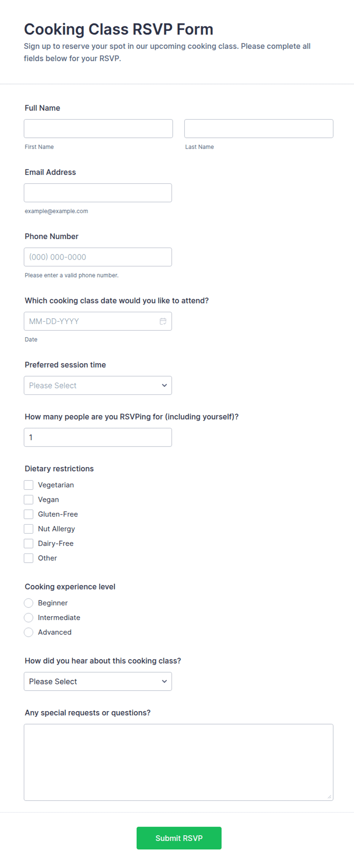The height and width of the screenshot is (868, 354).
Task: Click the Last Name input field
Action: point(259,129)
